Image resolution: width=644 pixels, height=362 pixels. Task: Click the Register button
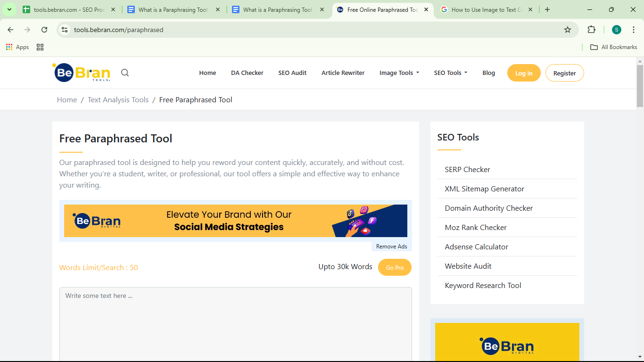565,73
